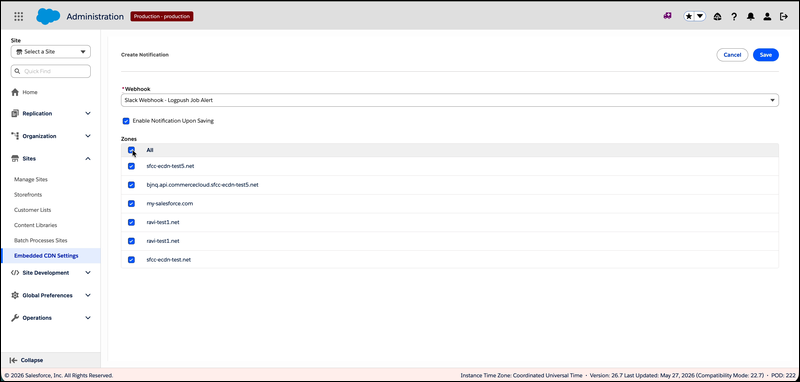Uncheck the my-salesforce.com zone checkbox
The image size is (800, 382).
[x=131, y=203]
